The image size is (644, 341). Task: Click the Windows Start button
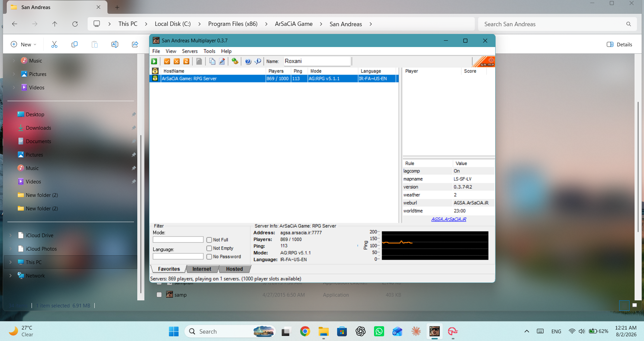tap(174, 332)
